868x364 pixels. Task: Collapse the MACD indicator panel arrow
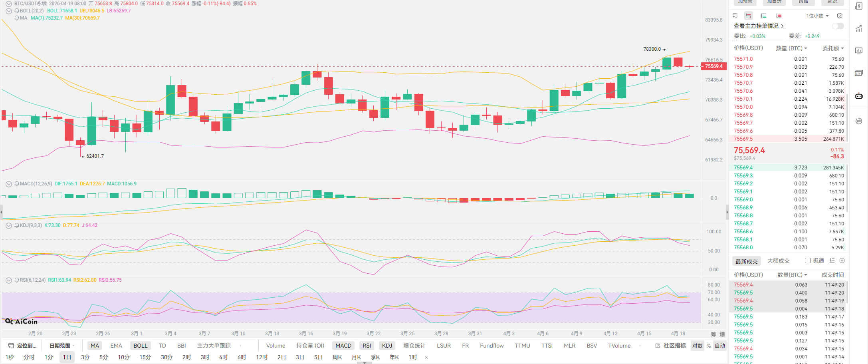tap(8, 184)
